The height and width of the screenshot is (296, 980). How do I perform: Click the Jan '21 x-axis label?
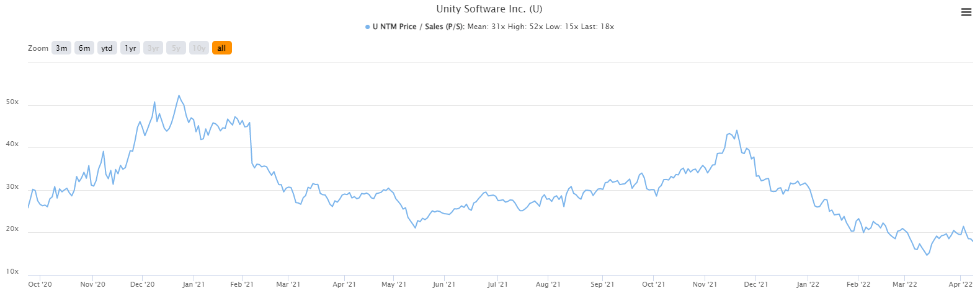[x=194, y=284]
